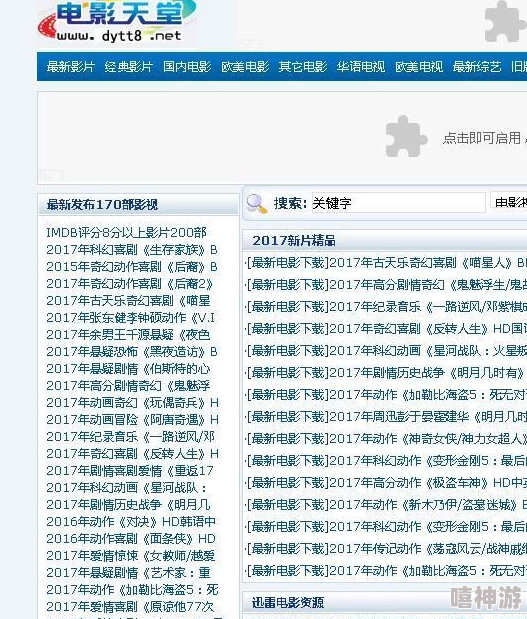The image size is (527, 619).
Task: Open main list 剧情历史战争《明月几时有》 title
Action: 428,373
